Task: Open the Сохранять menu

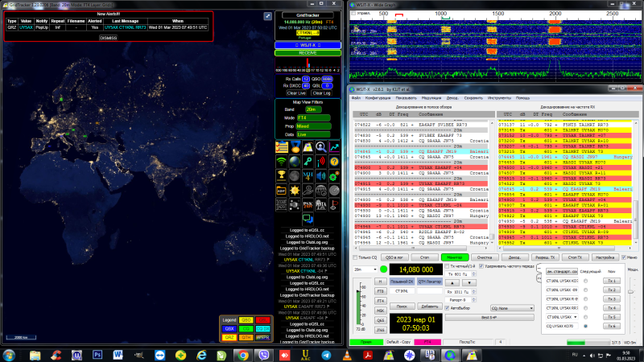Action: (x=473, y=98)
